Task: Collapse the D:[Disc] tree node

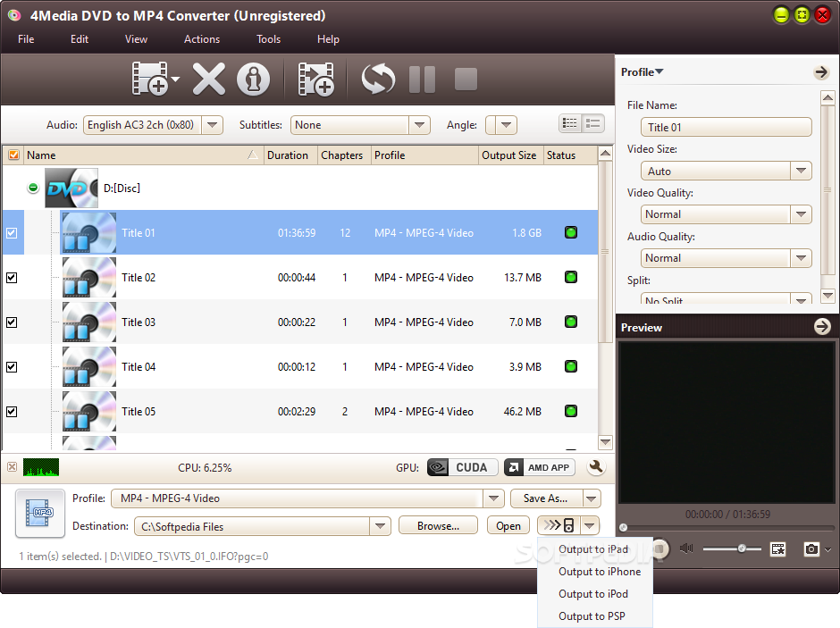Action: (33, 188)
